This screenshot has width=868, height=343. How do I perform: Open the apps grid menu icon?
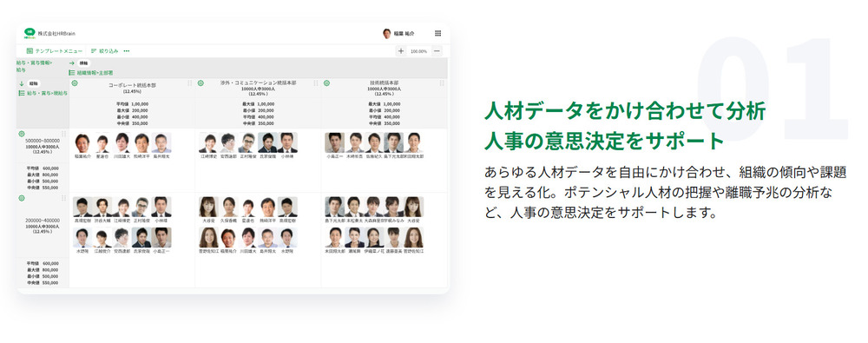[437, 33]
